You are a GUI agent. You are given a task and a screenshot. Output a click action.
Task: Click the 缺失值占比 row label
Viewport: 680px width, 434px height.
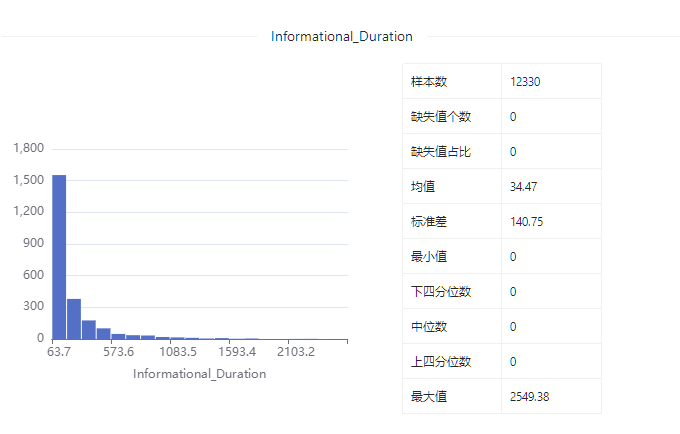click(x=441, y=152)
